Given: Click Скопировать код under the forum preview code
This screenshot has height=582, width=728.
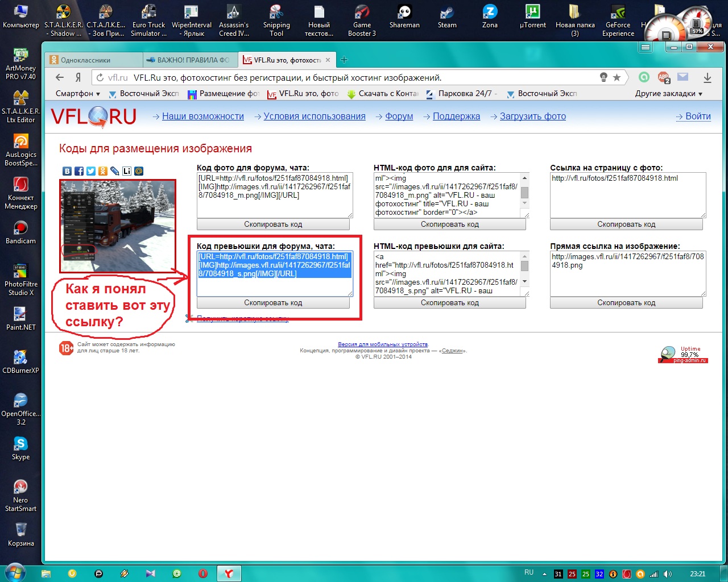Looking at the screenshot, I should coord(273,303).
